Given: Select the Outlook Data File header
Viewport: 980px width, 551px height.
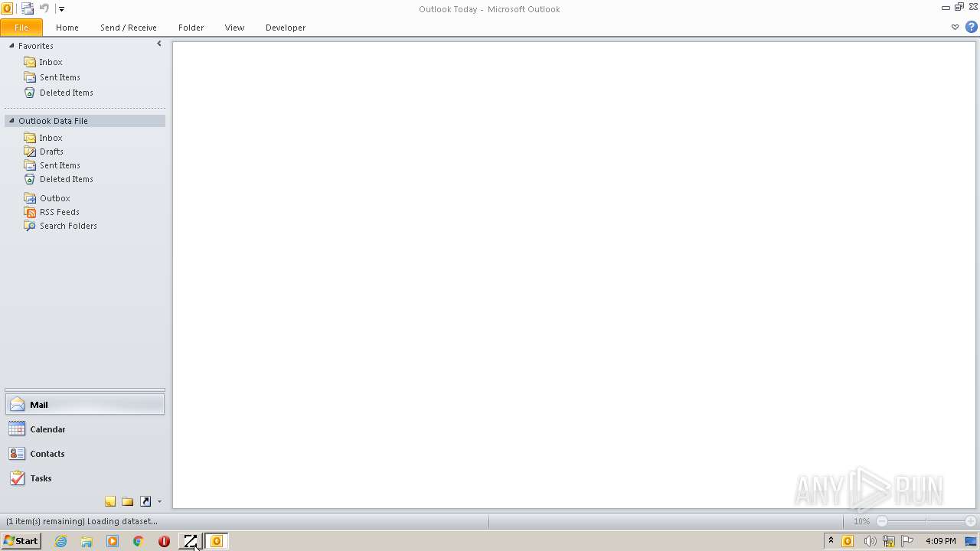Looking at the screenshot, I should 85,121.
